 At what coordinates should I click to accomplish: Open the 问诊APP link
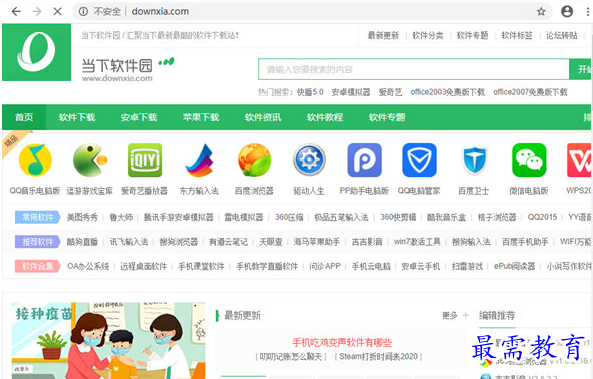325,266
